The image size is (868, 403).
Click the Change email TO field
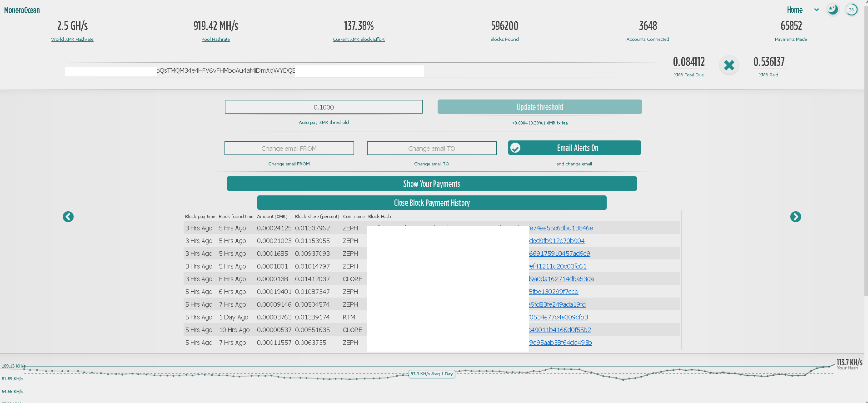tap(432, 148)
